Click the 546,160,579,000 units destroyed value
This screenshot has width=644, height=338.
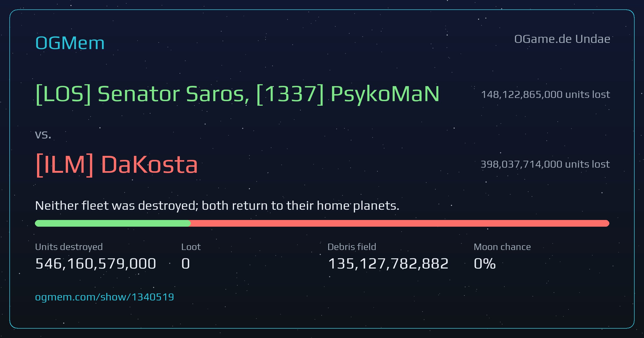(x=96, y=263)
